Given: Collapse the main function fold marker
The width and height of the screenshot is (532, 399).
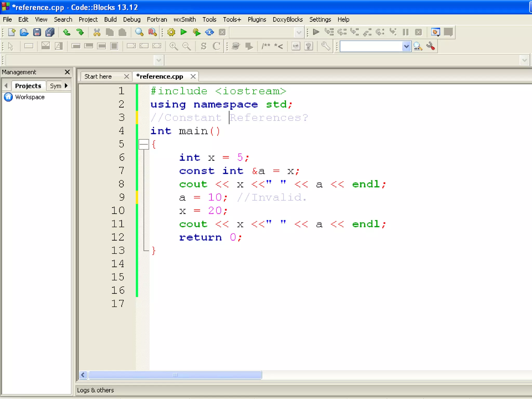Looking at the screenshot, I should coord(144,144).
